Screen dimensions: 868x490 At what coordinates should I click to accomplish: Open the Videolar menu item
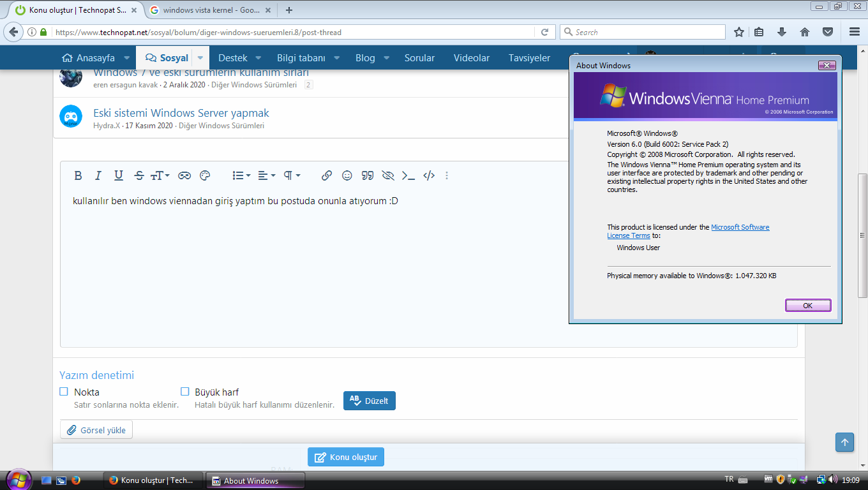tap(472, 58)
